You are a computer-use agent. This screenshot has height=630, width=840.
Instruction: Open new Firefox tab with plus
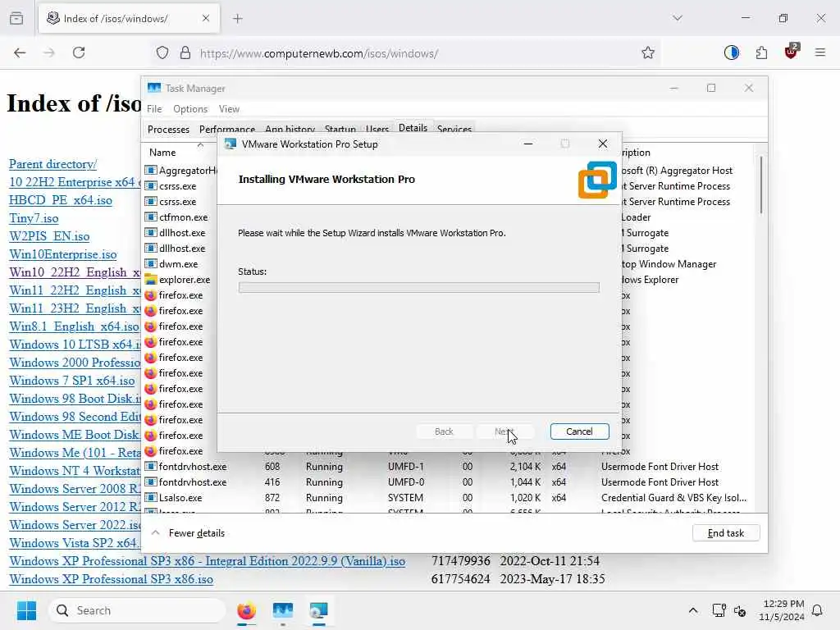pyautogui.click(x=238, y=19)
